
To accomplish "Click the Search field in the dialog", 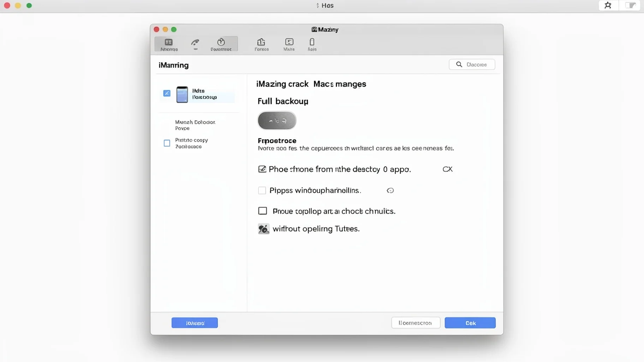I will tap(472, 64).
